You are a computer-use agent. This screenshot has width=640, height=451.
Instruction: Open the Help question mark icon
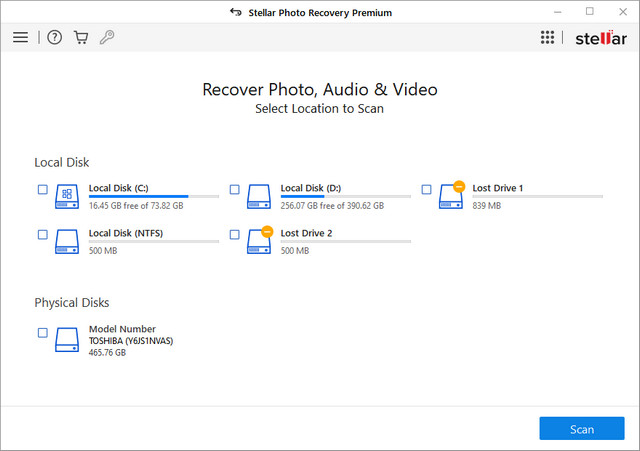click(55, 37)
